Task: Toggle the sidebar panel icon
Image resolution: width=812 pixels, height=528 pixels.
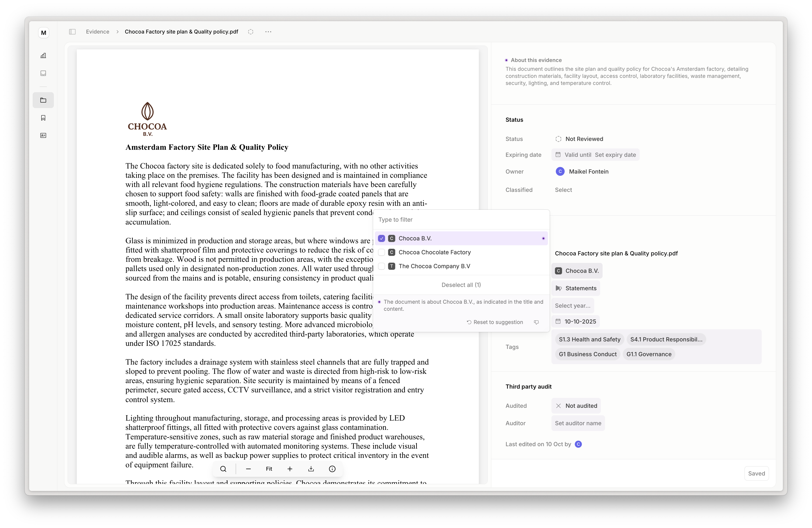Action: [72, 32]
